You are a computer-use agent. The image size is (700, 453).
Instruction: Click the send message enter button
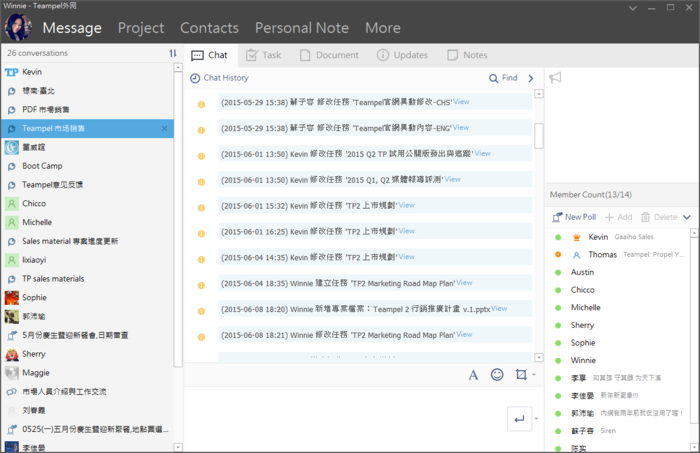point(519,419)
